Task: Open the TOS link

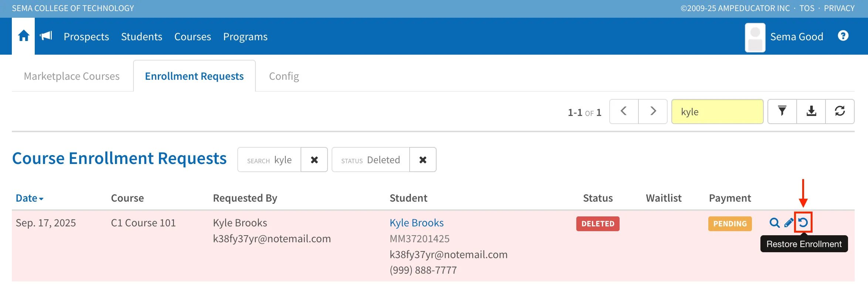Action: pos(807,8)
